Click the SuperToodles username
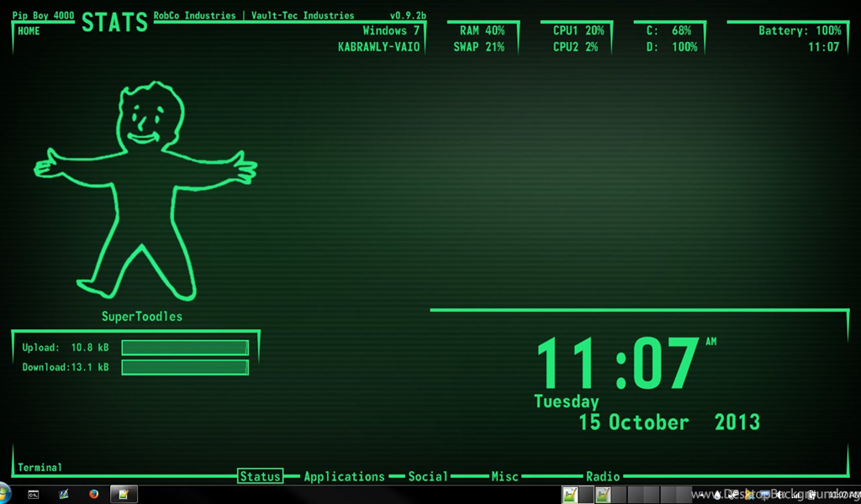The image size is (861, 504). (x=141, y=317)
